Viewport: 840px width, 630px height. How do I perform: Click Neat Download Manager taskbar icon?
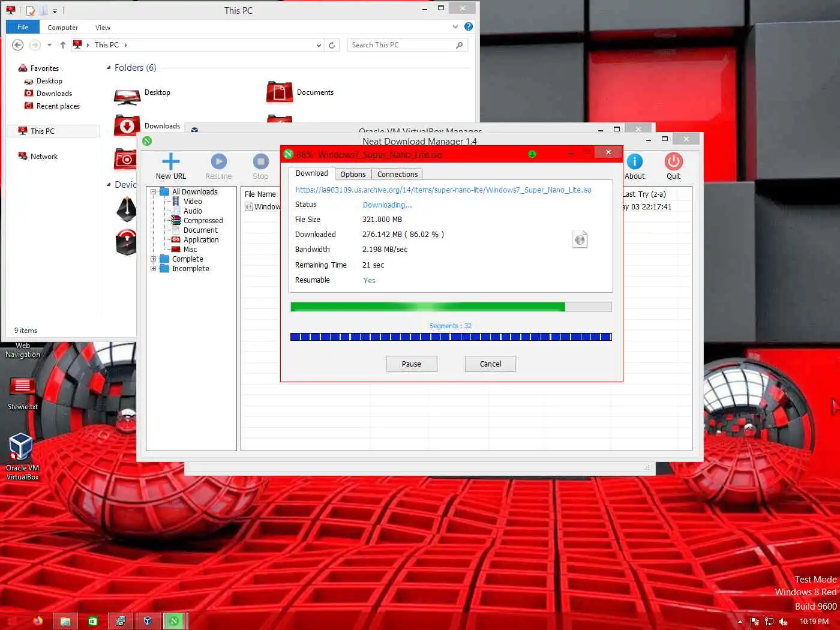pyautogui.click(x=174, y=621)
